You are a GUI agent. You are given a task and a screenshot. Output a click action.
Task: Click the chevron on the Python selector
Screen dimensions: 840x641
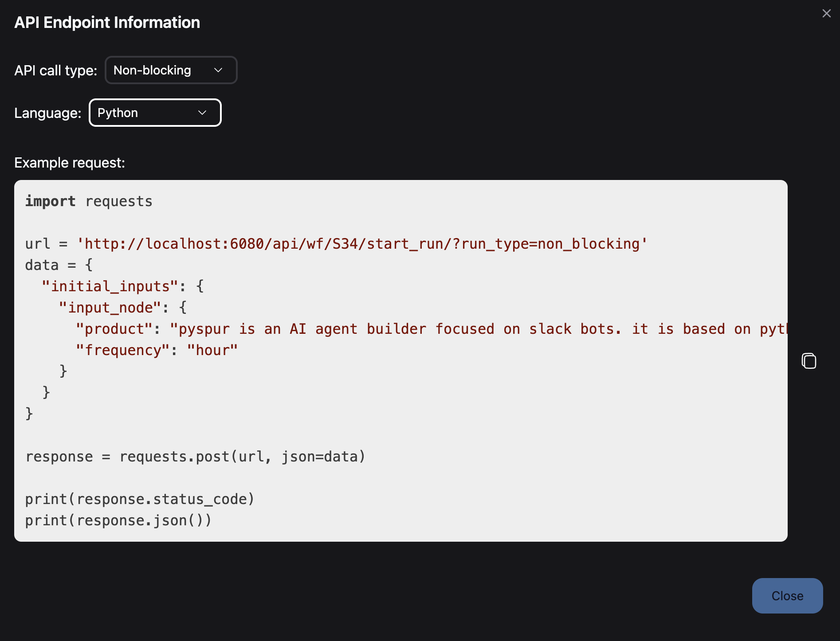pyautogui.click(x=202, y=113)
